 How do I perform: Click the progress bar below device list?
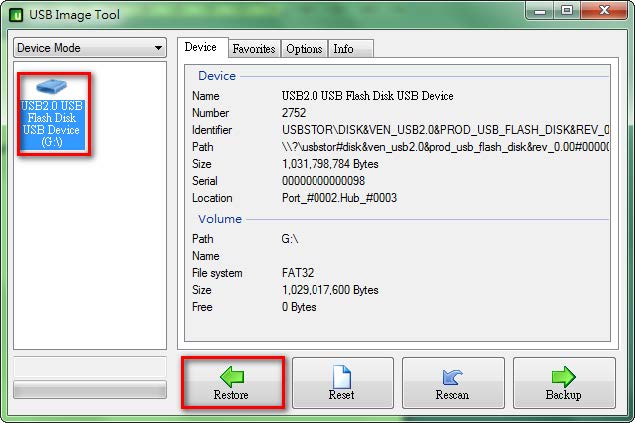click(x=90, y=389)
